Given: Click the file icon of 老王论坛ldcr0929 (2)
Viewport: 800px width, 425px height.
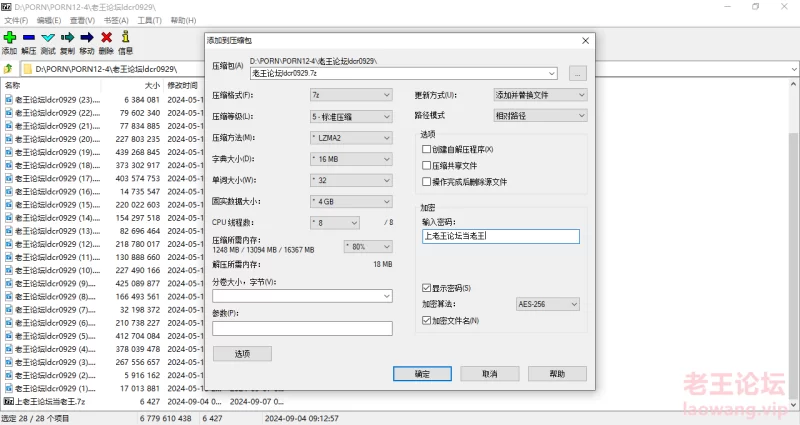Looking at the screenshot, I should [9, 376].
